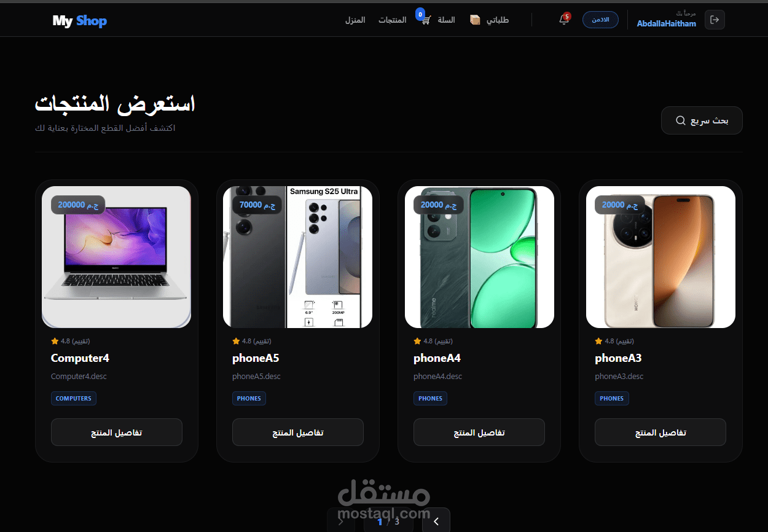Open the shopping cart icon
Screen dimensions: 768x532
click(427, 20)
